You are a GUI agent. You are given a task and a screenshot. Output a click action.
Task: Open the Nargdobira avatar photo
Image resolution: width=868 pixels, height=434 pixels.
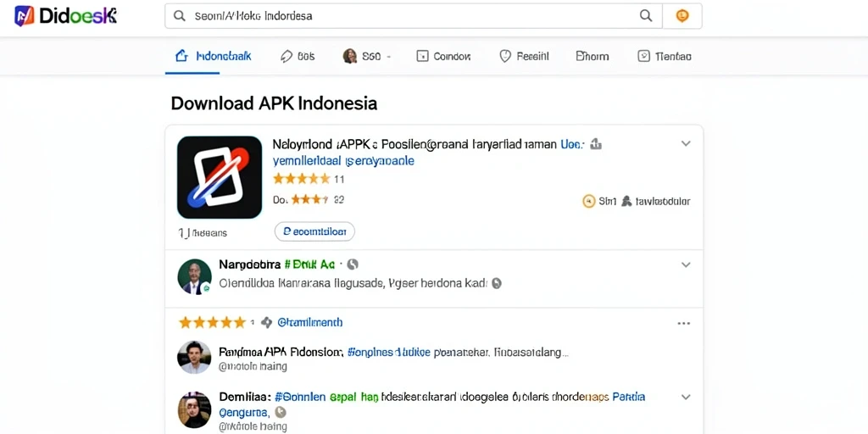(x=194, y=276)
